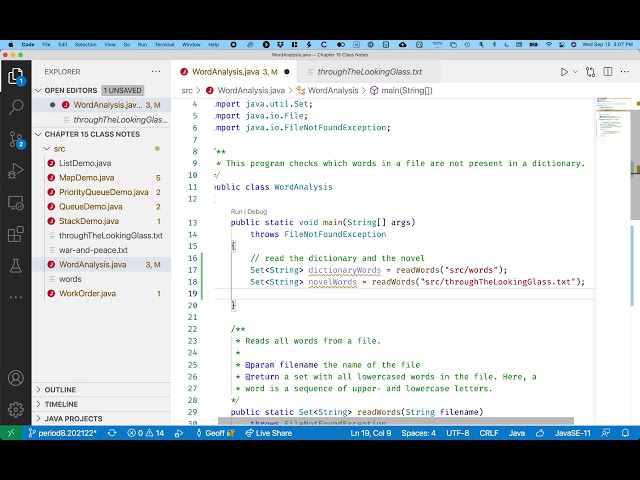
Task: Open the Search view in activity bar
Action: click(16, 107)
